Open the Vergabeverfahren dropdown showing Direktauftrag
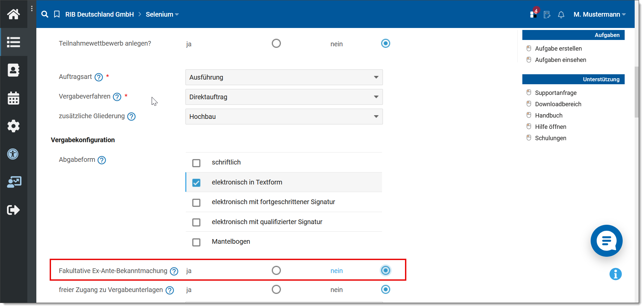Image resolution: width=644 pixels, height=308 pixels. point(284,97)
